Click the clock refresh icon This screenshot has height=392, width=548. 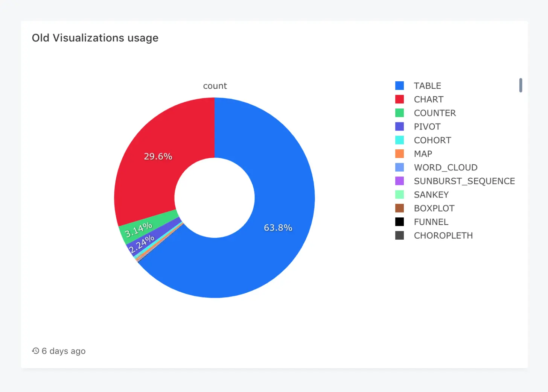point(36,351)
